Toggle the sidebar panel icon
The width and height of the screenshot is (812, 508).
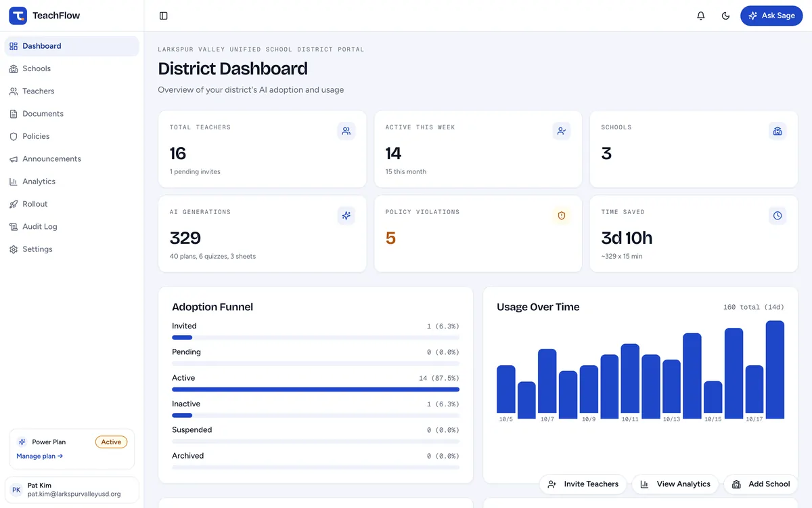[x=164, y=16]
